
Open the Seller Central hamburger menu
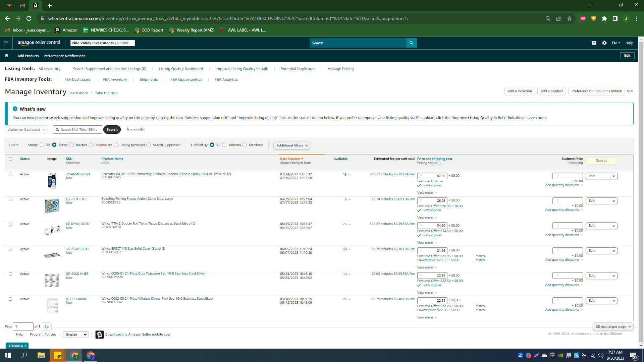6,43
